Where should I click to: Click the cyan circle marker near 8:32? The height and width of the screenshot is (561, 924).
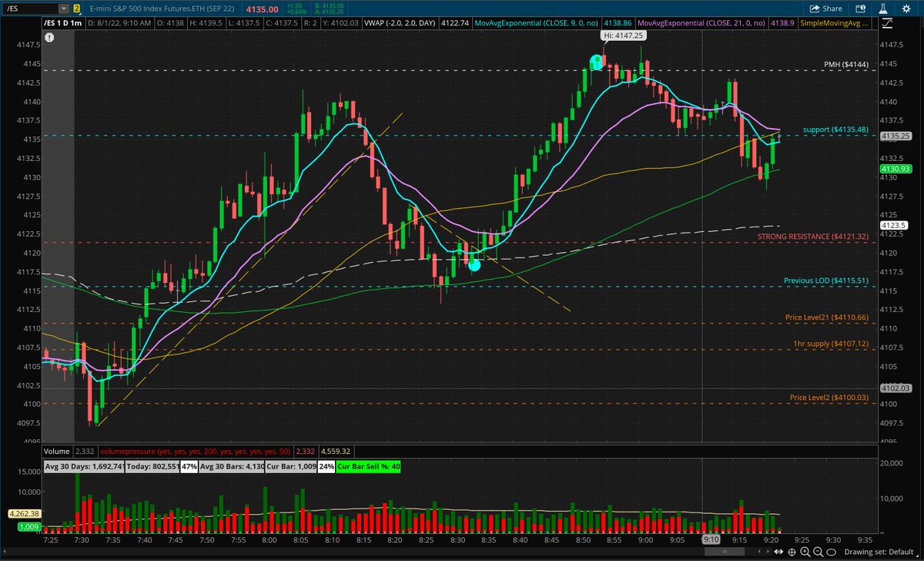click(x=474, y=265)
